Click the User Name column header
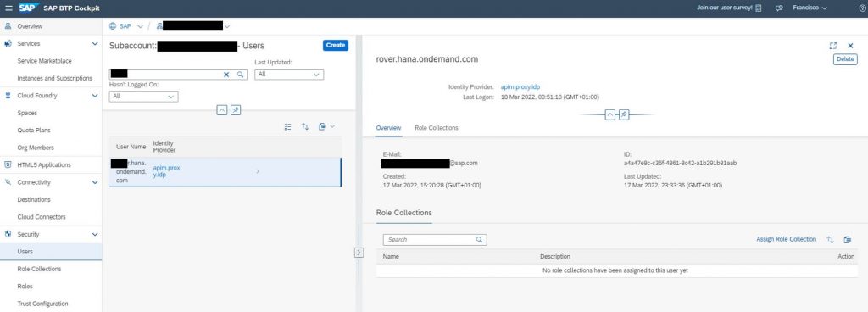 (x=131, y=147)
